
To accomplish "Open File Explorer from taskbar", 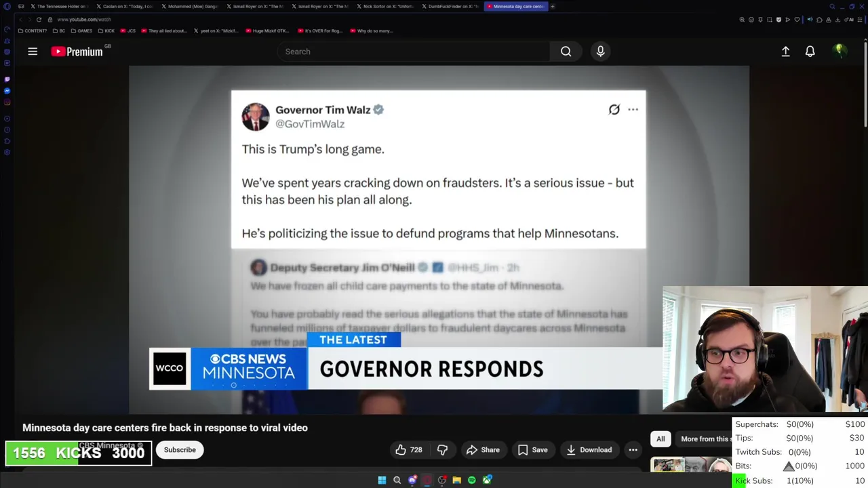I will point(456,480).
